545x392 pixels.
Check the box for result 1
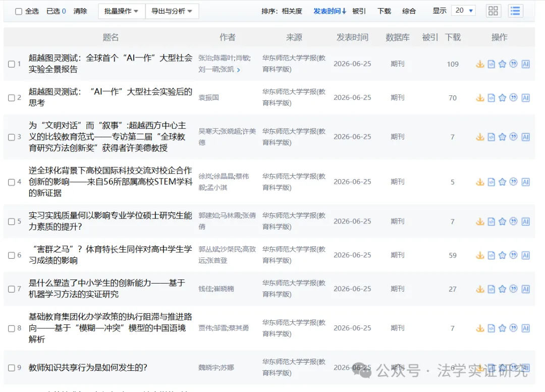click(12, 64)
